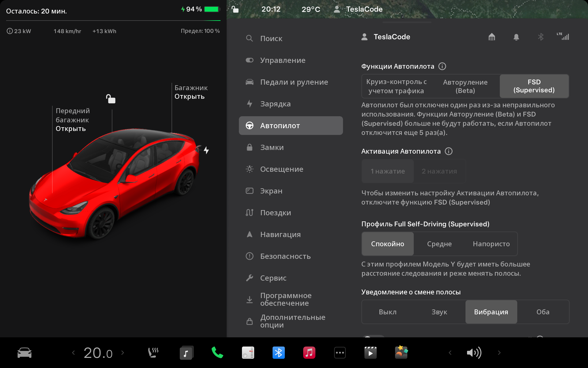Open the radio/notes app icon

248,353
